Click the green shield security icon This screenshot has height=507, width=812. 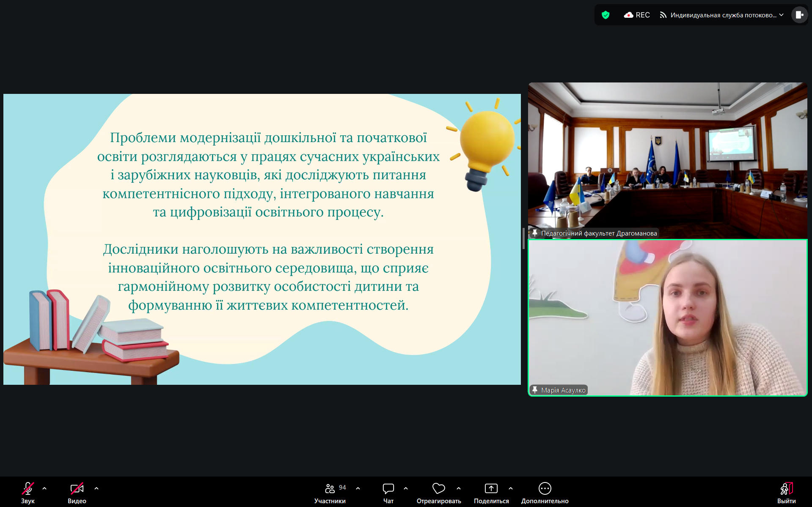[x=606, y=15]
